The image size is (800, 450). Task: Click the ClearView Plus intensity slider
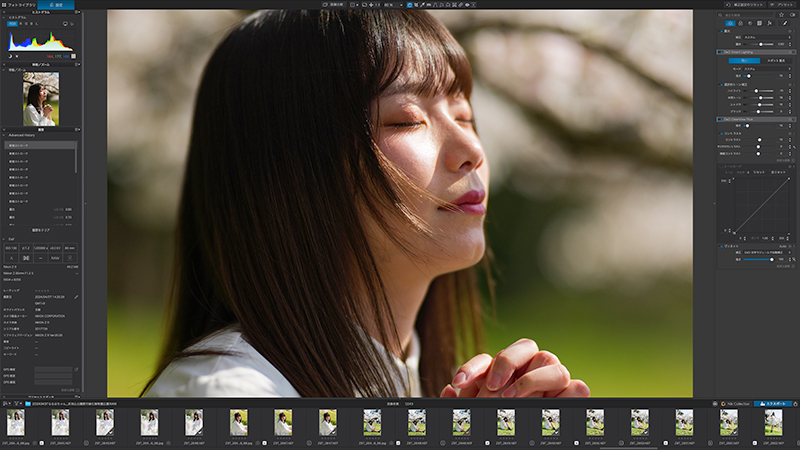pos(759,126)
